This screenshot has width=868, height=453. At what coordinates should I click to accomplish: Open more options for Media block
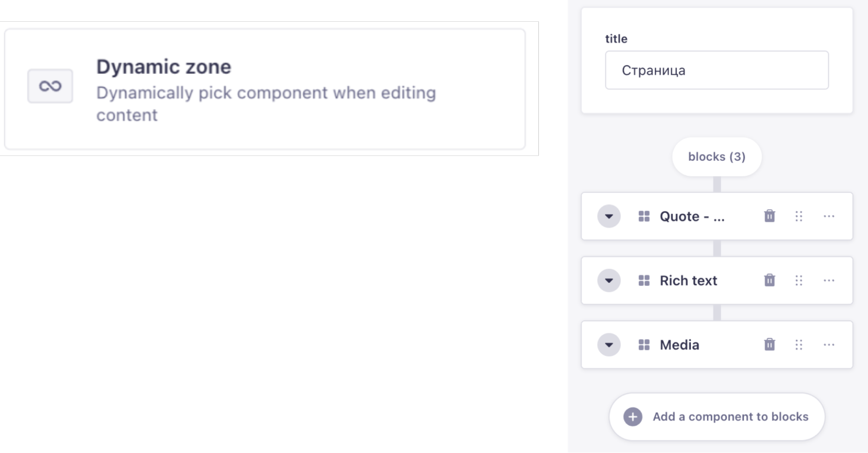829,345
